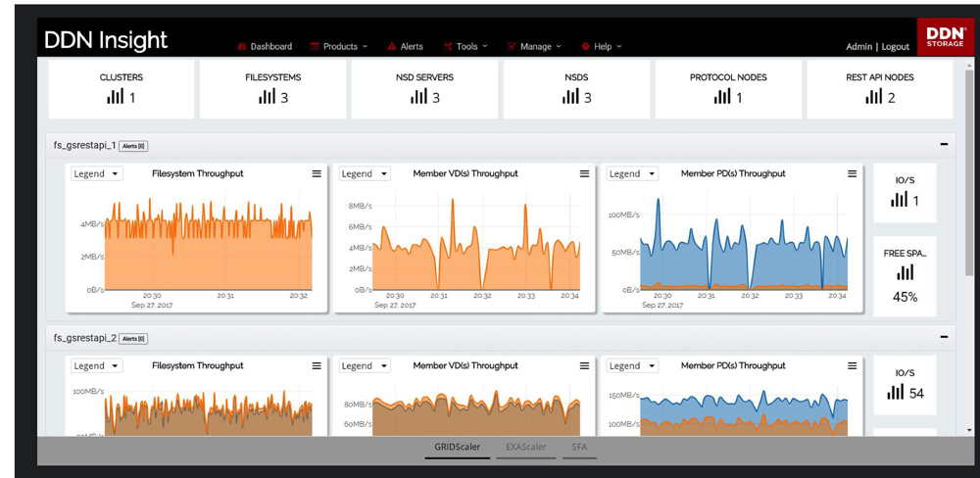Screen dimensions: 980x478
Task: Click the REST API Nodes bar chart icon
Action: [x=874, y=96]
